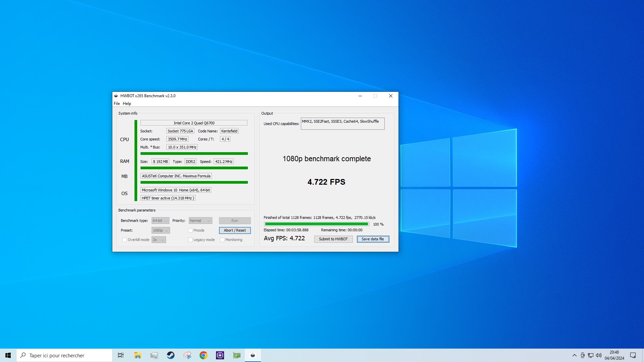Click the Intel Core 2 Quad Q6700 field
Image resolution: width=644 pixels, height=362 pixels.
[194, 123]
